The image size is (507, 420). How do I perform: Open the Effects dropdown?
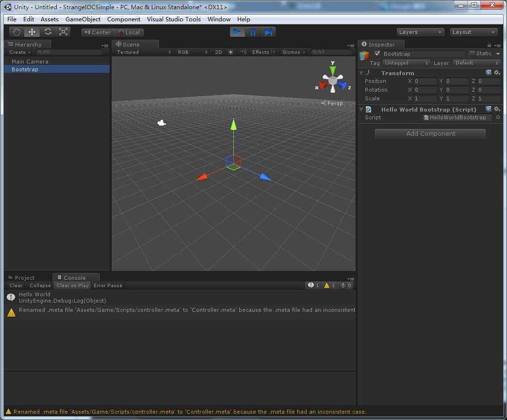[263, 52]
